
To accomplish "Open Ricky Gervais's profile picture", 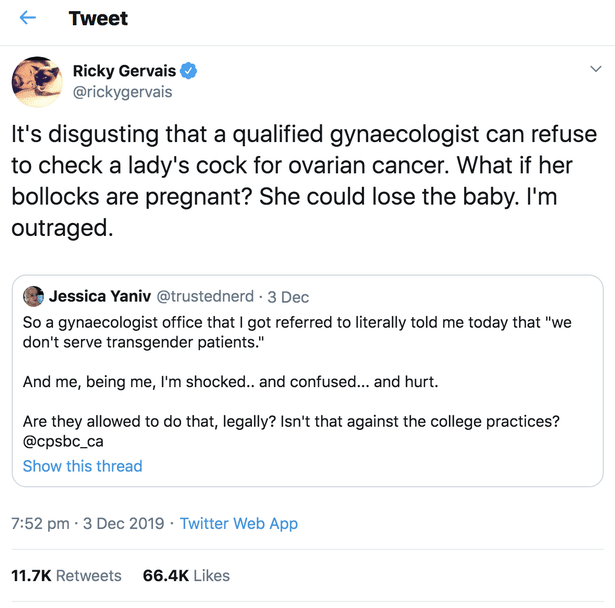I will coord(37,82).
